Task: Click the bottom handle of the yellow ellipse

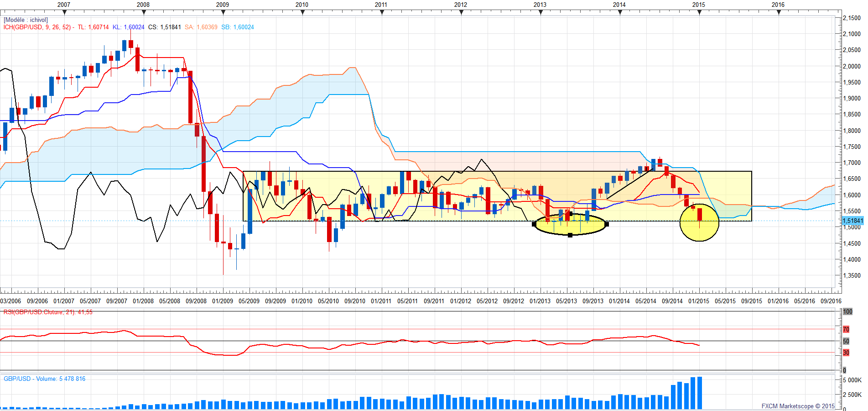Action: 570,235
